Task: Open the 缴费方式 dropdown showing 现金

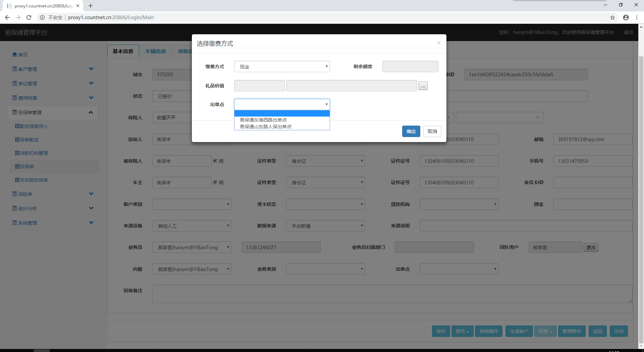Action: tap(282, 67)
